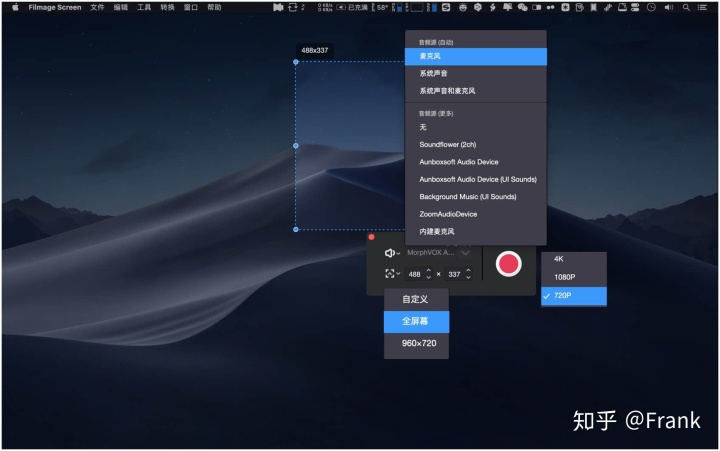720x451 pixels.
Task: Select 内建麦克风 audio input
Action: point(476,232)
